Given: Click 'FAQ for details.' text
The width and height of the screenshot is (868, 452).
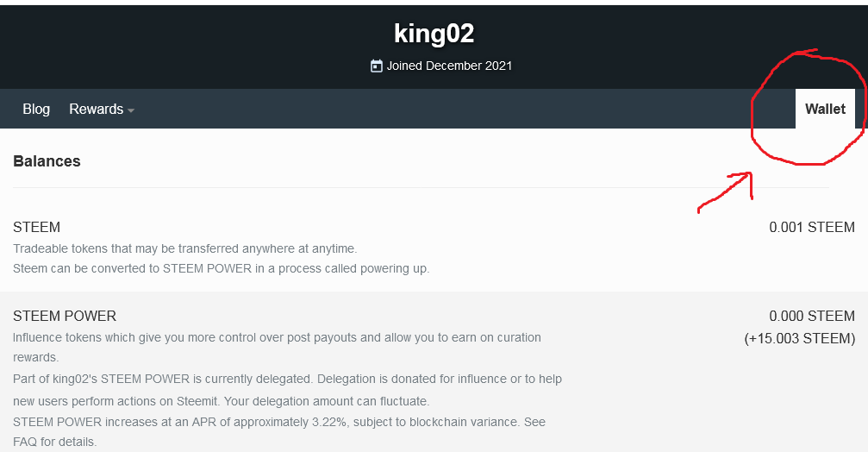Looking at the screenshot, I should coord(55,442).
